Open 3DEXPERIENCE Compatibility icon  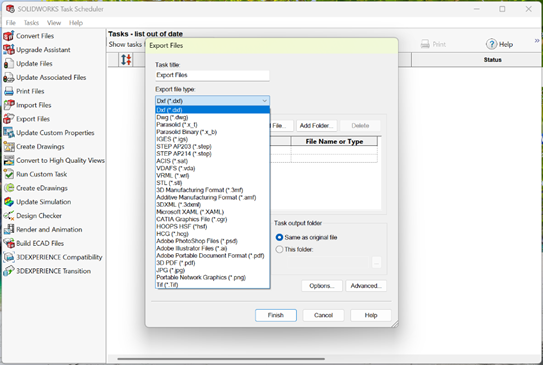pyautogui.click(x=9, y=258)
